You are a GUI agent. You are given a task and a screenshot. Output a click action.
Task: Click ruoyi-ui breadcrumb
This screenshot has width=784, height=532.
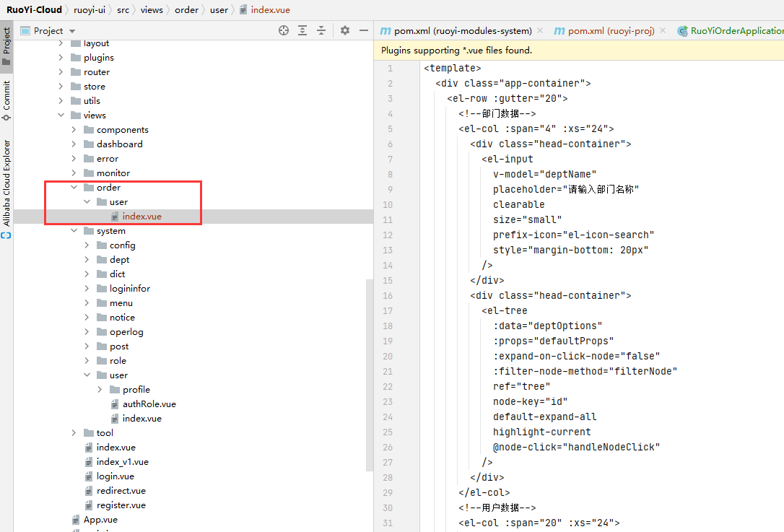[x=90, y=9]
